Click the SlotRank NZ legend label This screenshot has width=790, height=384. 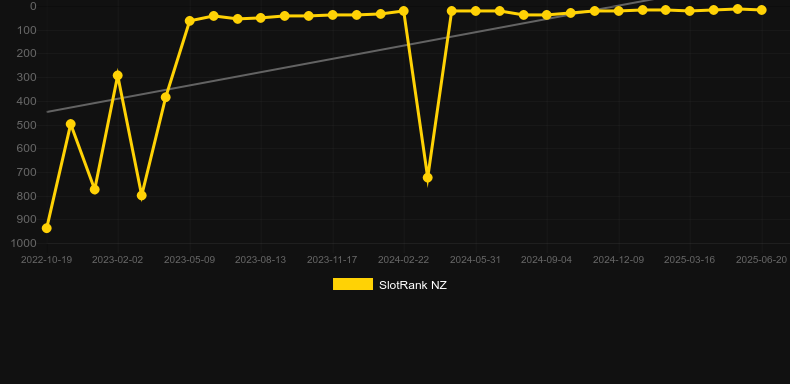coord(413,285)
